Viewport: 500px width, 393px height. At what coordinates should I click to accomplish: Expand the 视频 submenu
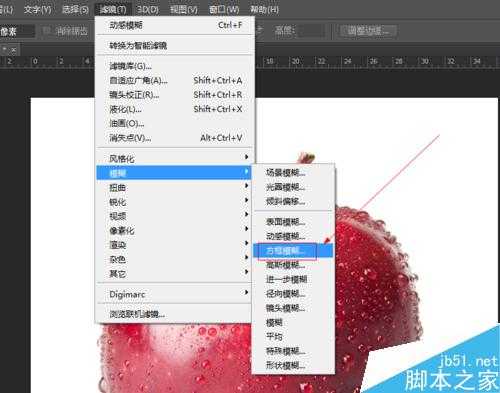175,216
